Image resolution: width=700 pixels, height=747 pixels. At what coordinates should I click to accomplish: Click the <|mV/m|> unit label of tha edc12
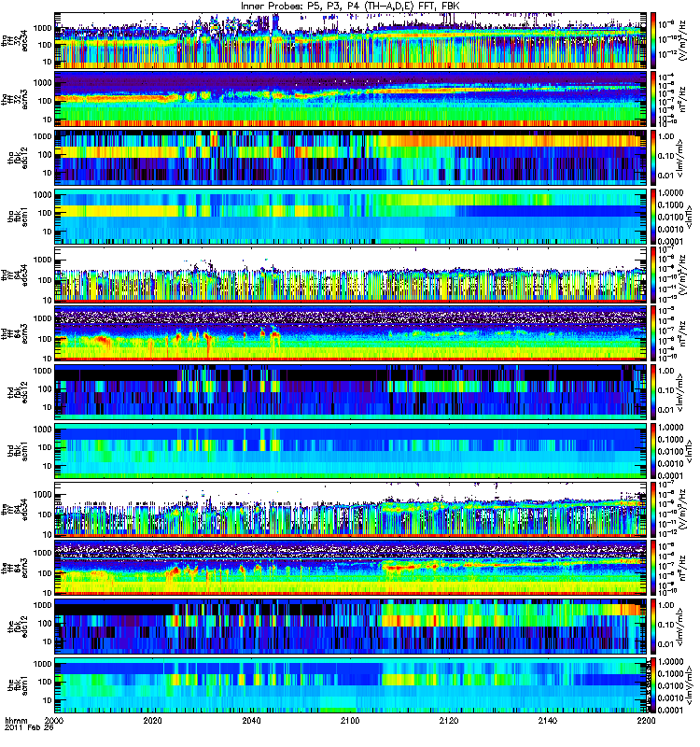[x=679, y=158]
